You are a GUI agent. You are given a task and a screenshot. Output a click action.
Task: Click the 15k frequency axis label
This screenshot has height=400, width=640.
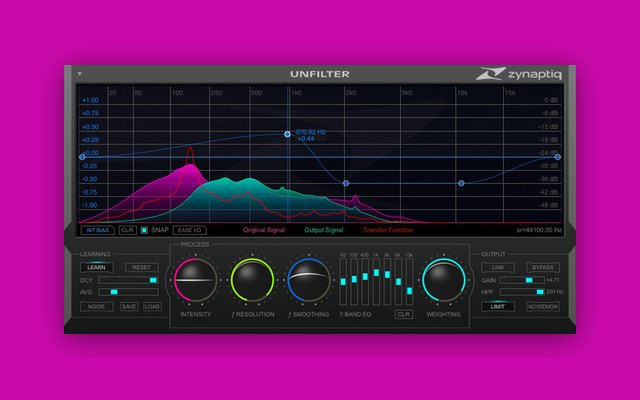pyautogui.click(x=510, y=93)
